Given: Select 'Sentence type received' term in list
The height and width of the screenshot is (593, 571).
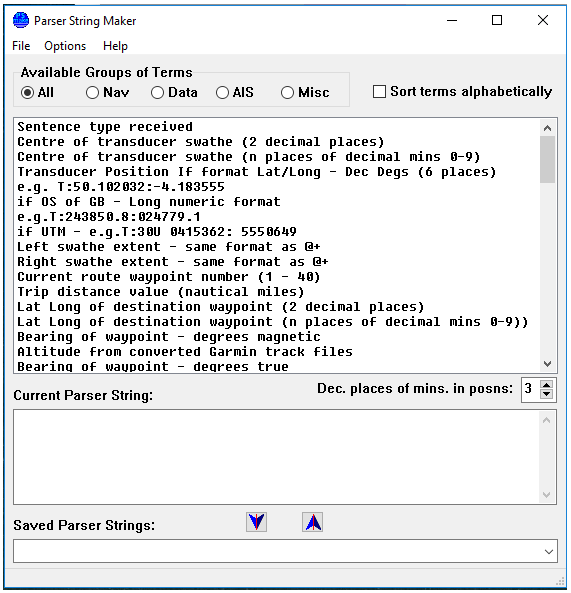Looking at the screenshot, I should 105,127.
